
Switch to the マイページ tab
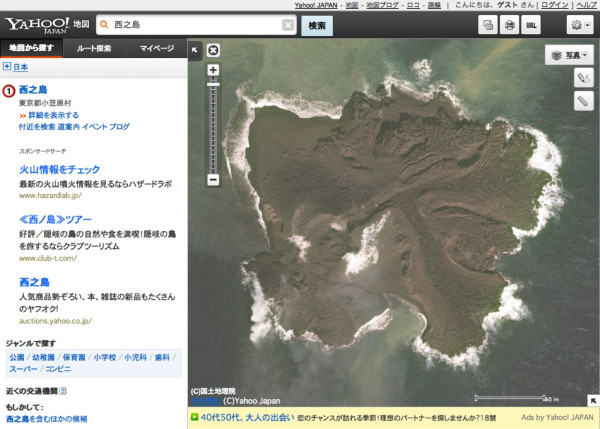pos(157,47)
